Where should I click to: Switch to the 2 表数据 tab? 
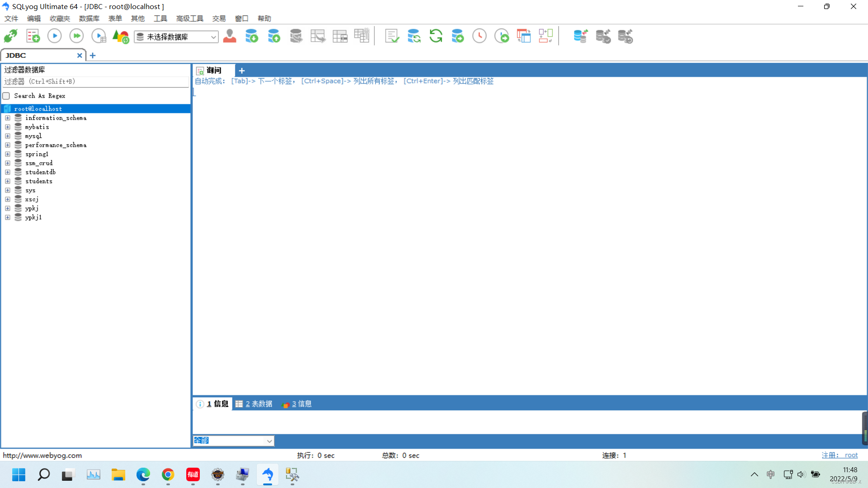click(x=254, y=404)
